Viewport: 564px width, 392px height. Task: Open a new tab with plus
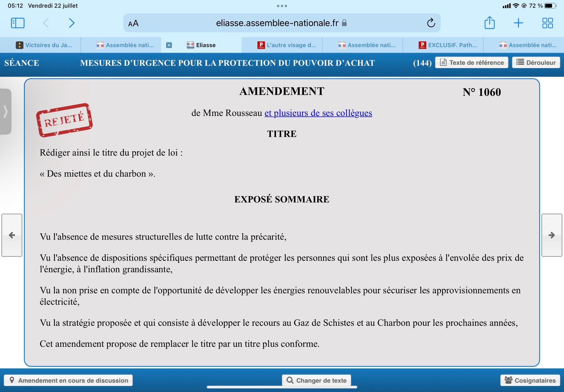tap(518, 23)
